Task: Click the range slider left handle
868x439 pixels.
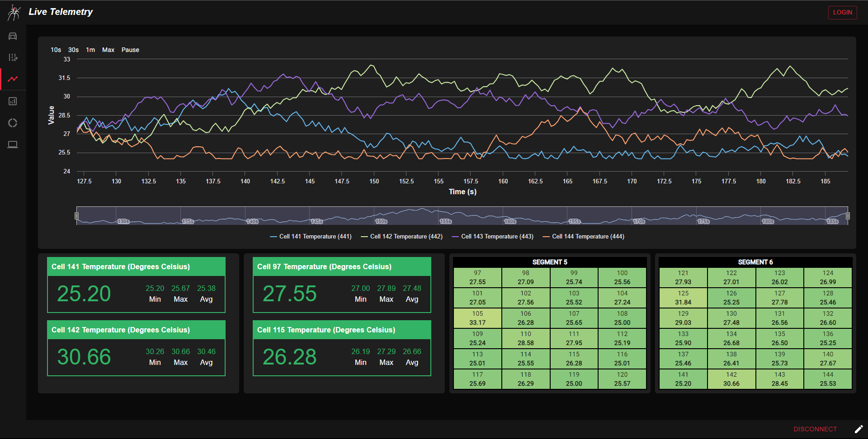Action: [x=77, y=216]
